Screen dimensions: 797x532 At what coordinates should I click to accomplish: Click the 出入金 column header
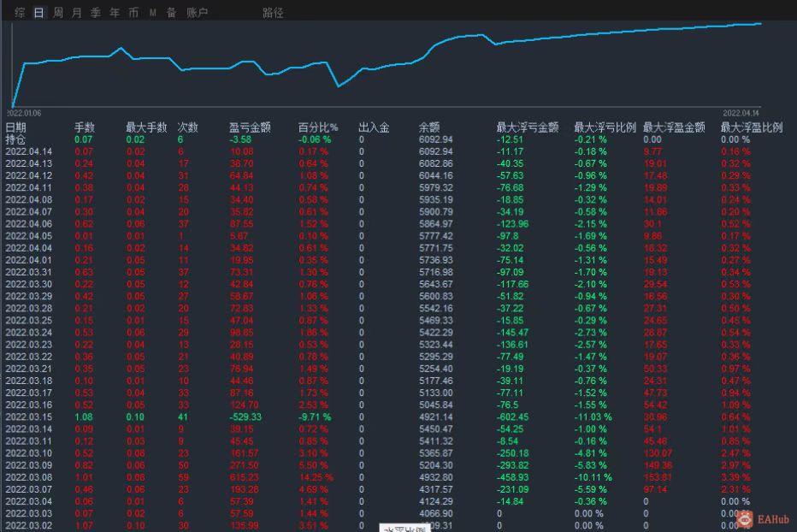(x=374, y=127)
